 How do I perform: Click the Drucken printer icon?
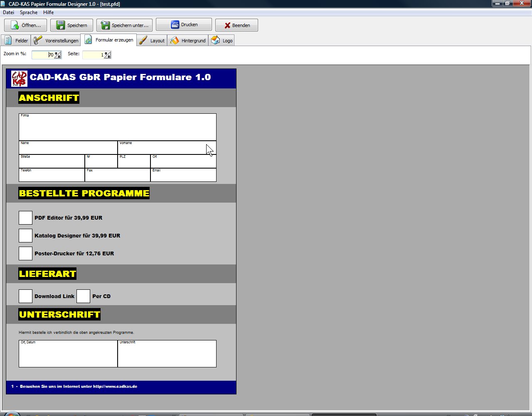coord(175,25)
